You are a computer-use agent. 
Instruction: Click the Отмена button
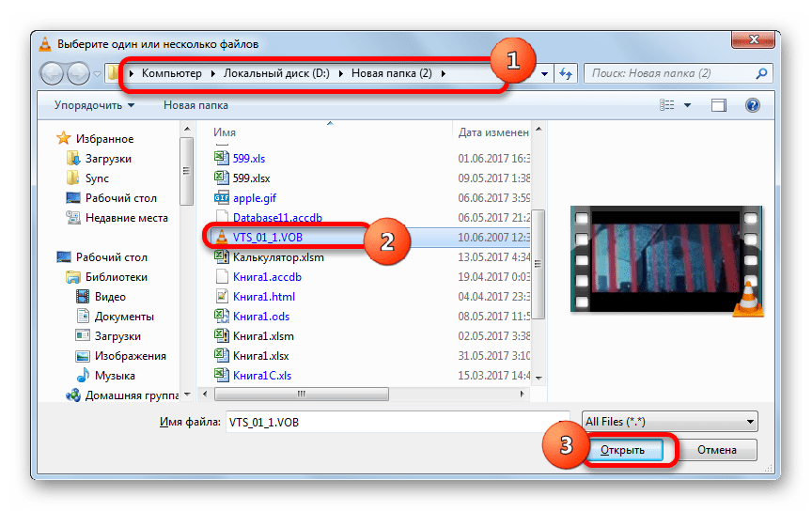click(x=717, y=450)
